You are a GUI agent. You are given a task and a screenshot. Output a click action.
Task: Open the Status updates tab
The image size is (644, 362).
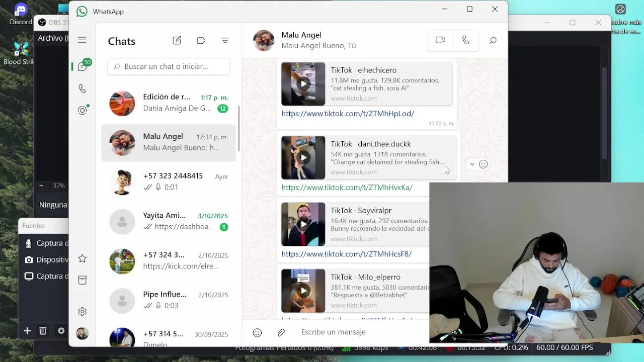point(83,110)
